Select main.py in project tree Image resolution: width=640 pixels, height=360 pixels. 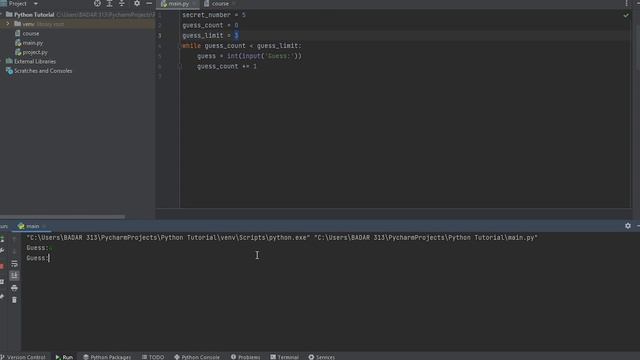(33, 43)
